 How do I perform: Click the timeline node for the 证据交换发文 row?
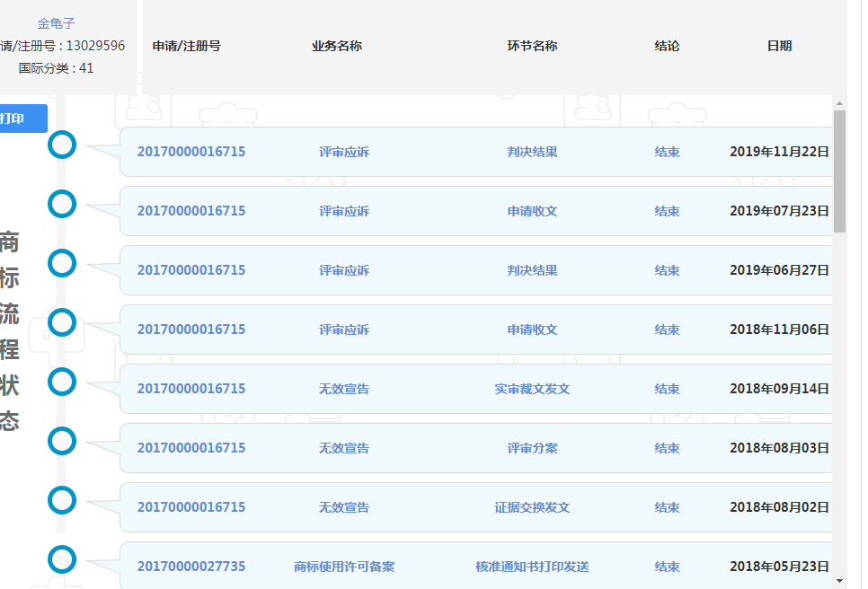(x=61, y=500)
